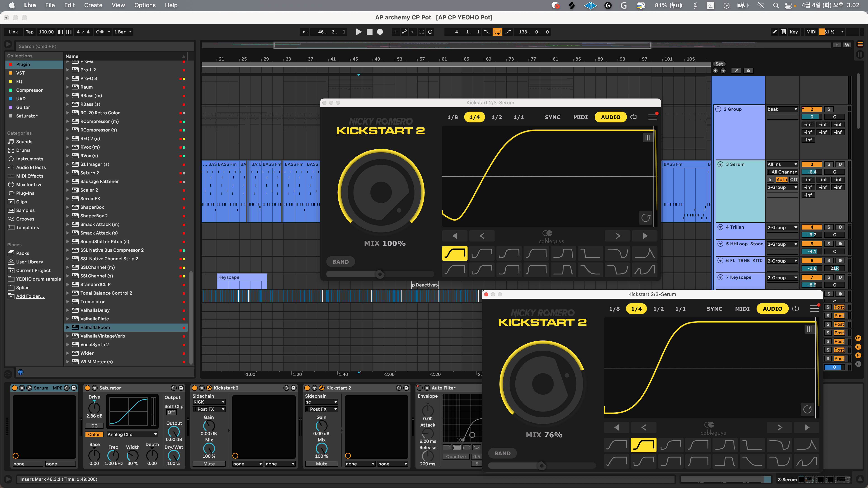Screen dimensions: 868x488
Task: Expand the ValhallaRoom plugin entry
Action: pos(67,327)
